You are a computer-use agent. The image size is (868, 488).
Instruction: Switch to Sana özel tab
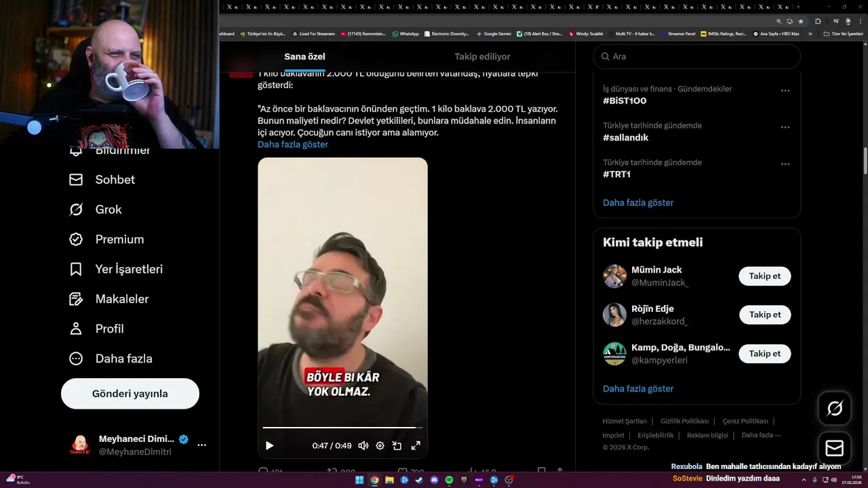304,57
